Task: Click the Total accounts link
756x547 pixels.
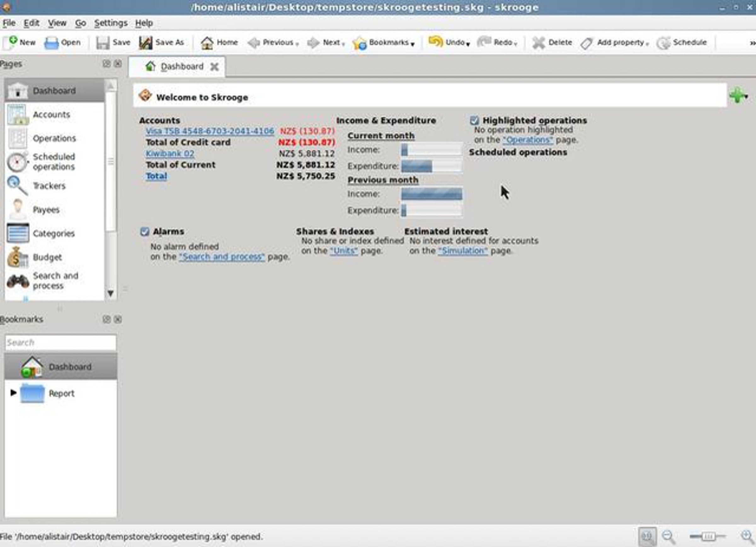Action: pos(156,176)
